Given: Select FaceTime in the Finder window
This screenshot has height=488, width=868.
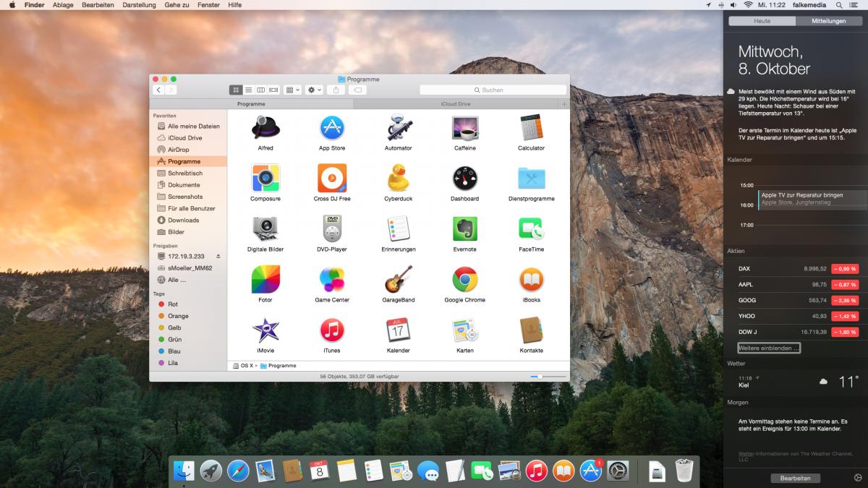Looking at the screenshot, I should (532, 229).
